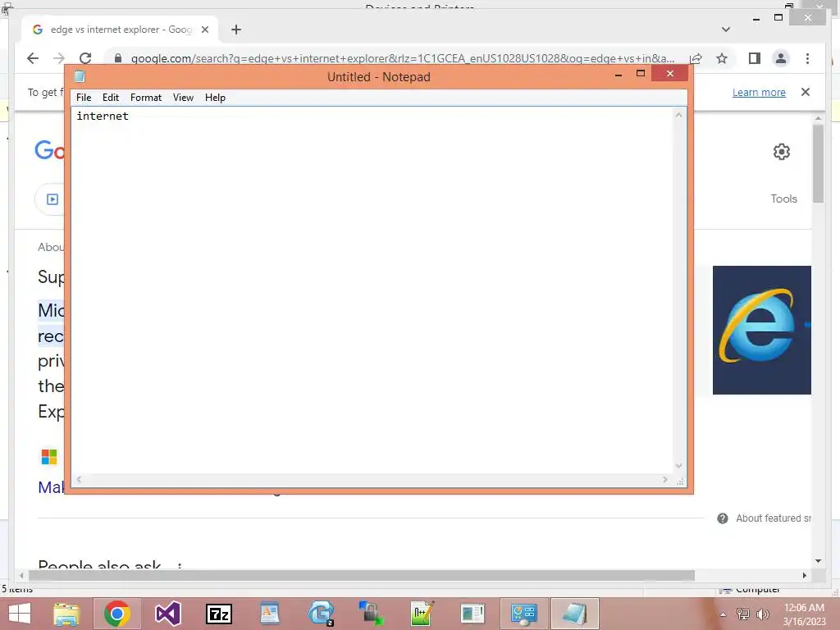This screenshot has width=840, height=630.
Task: Switch to Control Panel taskbar icon
Action: tap(524, 614)
